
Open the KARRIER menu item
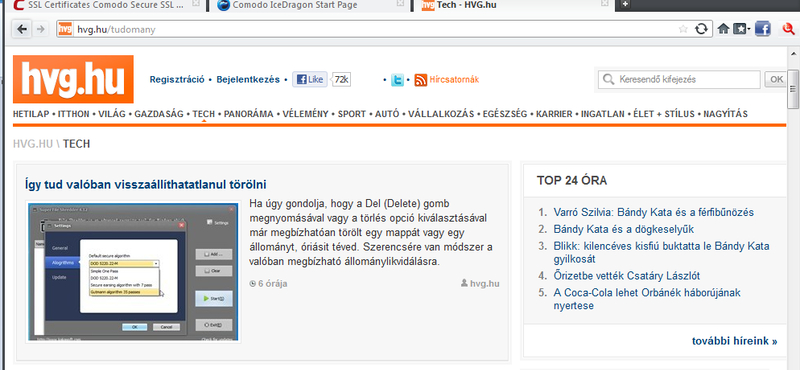click(554, 114)
